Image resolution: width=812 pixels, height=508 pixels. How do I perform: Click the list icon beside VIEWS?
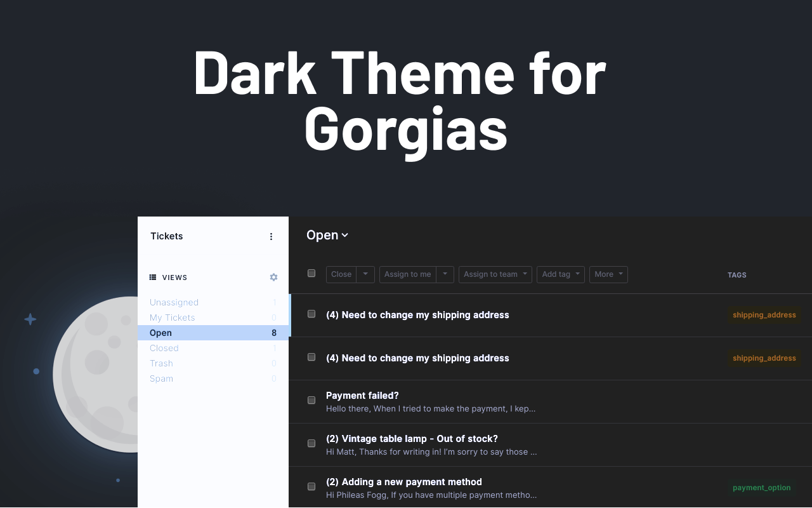coord(153,277)
